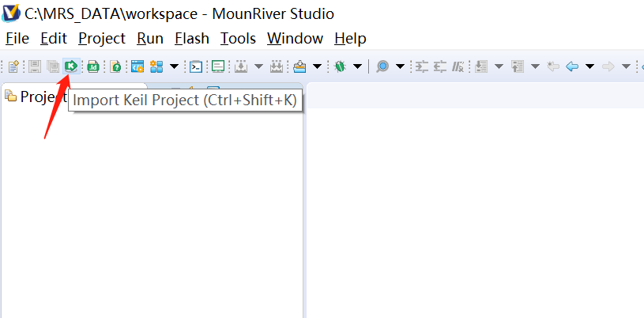Open the Project menu

[102, 39]
